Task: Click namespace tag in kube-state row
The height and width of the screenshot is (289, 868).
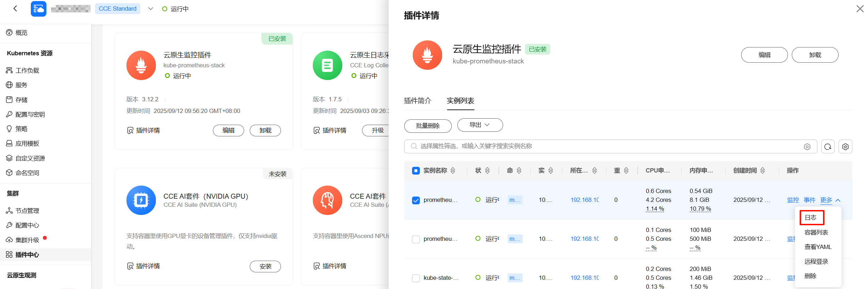Action: click(x=515, y=278)
